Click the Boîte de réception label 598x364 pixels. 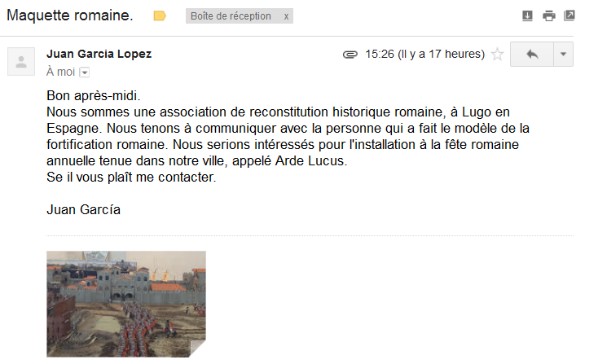(231, 16)
